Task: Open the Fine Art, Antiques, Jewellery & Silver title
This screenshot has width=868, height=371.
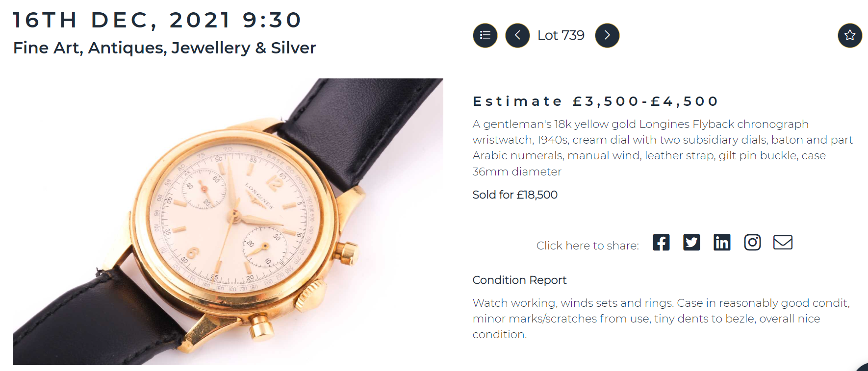Action: (x=164, y=48)
